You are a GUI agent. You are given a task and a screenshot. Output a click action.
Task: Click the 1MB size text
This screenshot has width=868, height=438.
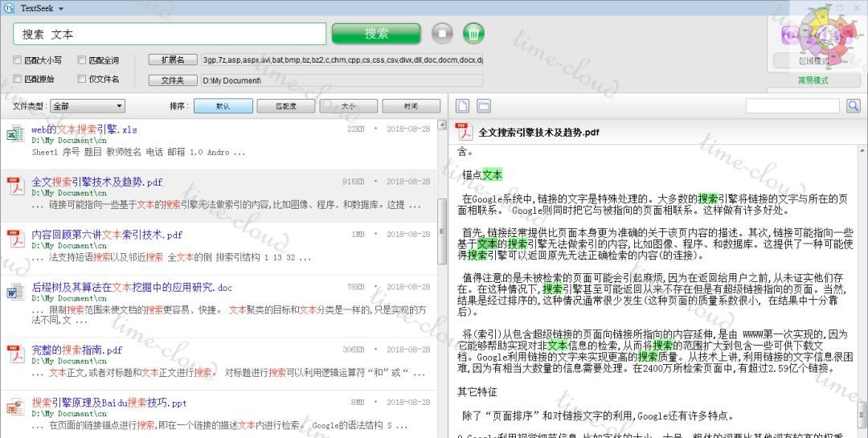[358, 234]
